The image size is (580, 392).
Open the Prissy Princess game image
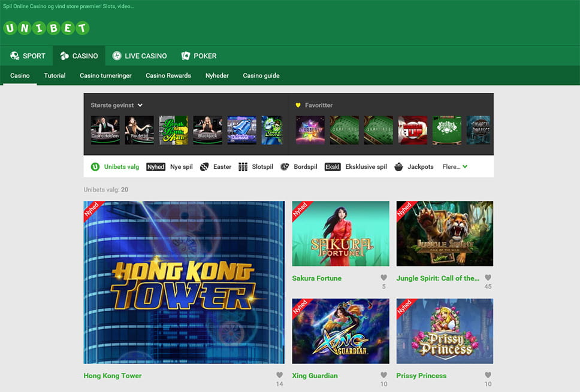tap(445, 331)
